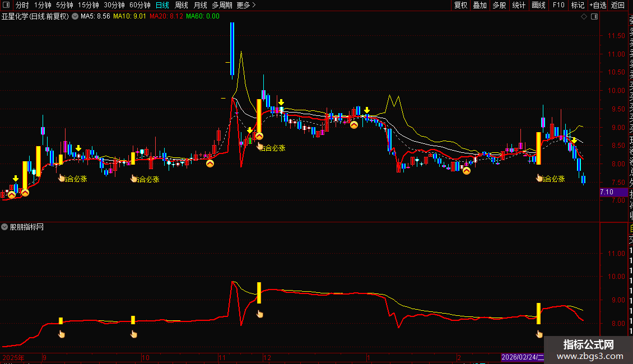Activate the 画线 drawing tool
633x364 pixels.
[538, 5]
